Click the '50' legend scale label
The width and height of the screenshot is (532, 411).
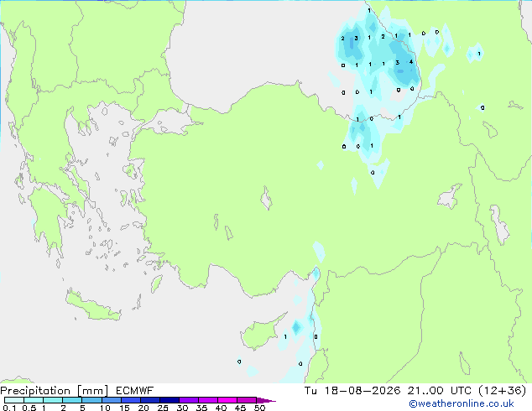point(259,408)
